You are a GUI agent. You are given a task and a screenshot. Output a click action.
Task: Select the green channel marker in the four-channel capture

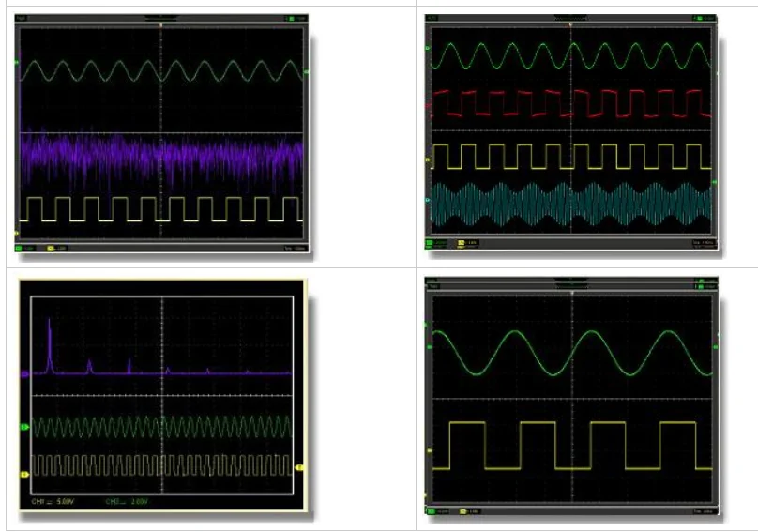(428, 49)
